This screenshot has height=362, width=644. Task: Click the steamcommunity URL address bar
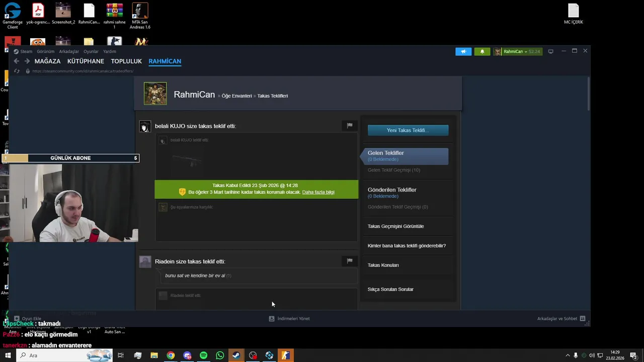point(83,71)
